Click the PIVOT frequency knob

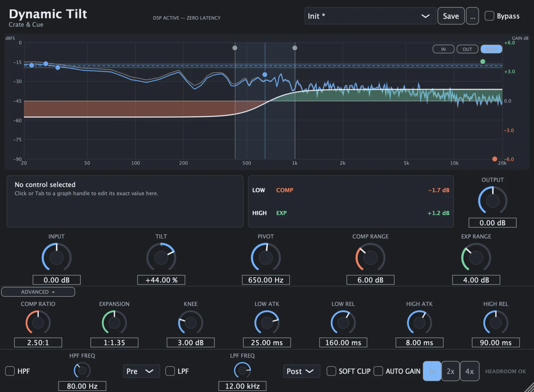point(266,258)
